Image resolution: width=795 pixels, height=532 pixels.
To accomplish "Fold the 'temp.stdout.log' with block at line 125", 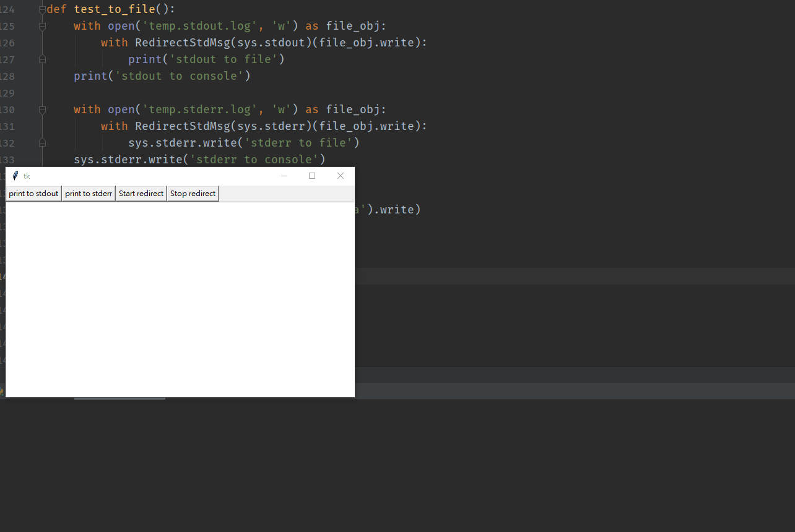I will [x=42, y=27].
